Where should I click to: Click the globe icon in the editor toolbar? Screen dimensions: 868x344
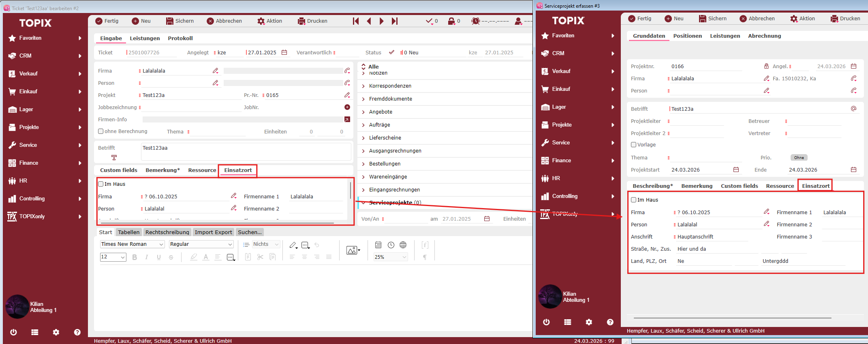[403, 245]
